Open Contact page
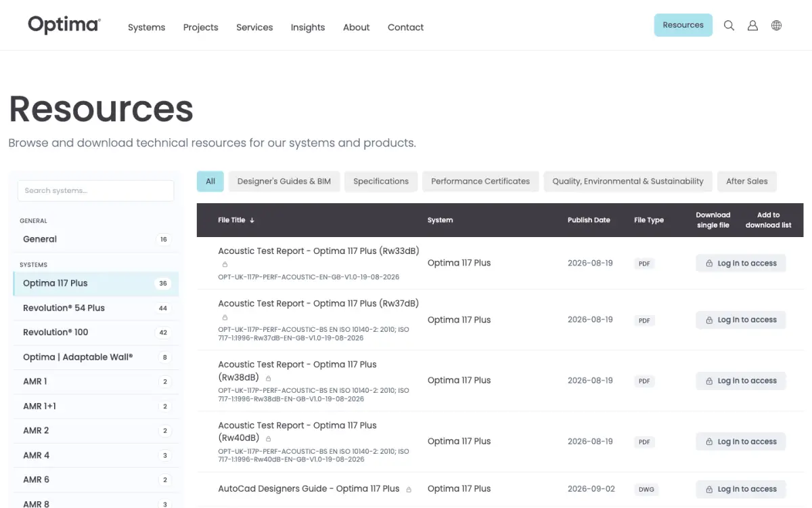The image size is (812, 508). [x=406, y=27]
